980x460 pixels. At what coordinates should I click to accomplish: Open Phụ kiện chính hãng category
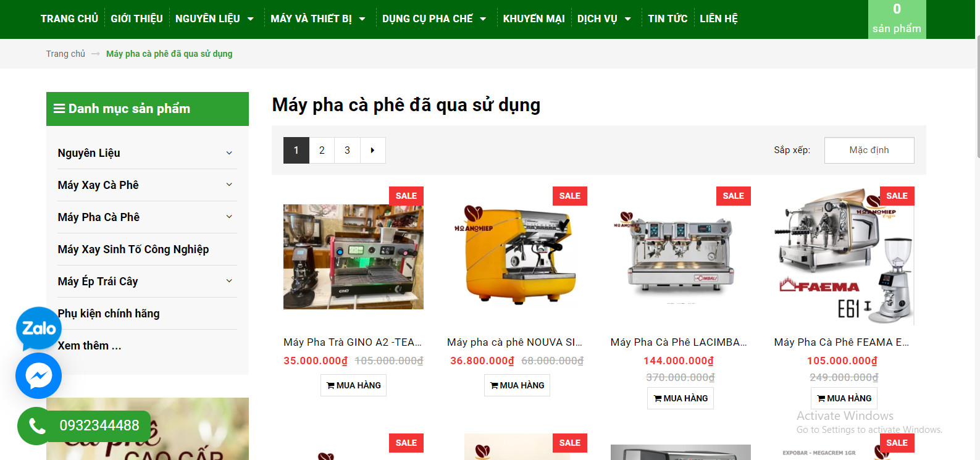point(109,314)
